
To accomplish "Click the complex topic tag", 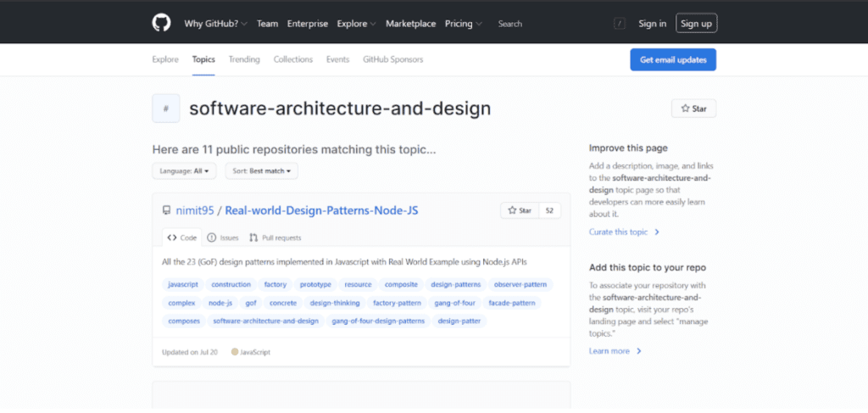I will pos(181,303).
